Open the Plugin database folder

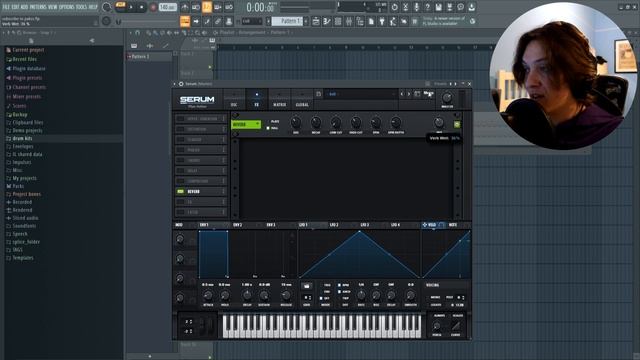coord(29,69)
